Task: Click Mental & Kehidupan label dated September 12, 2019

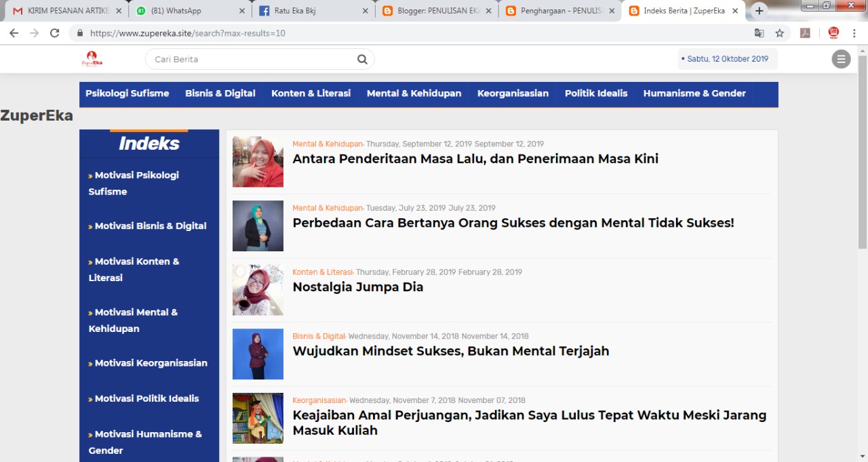Action: [x=328, y=144]
